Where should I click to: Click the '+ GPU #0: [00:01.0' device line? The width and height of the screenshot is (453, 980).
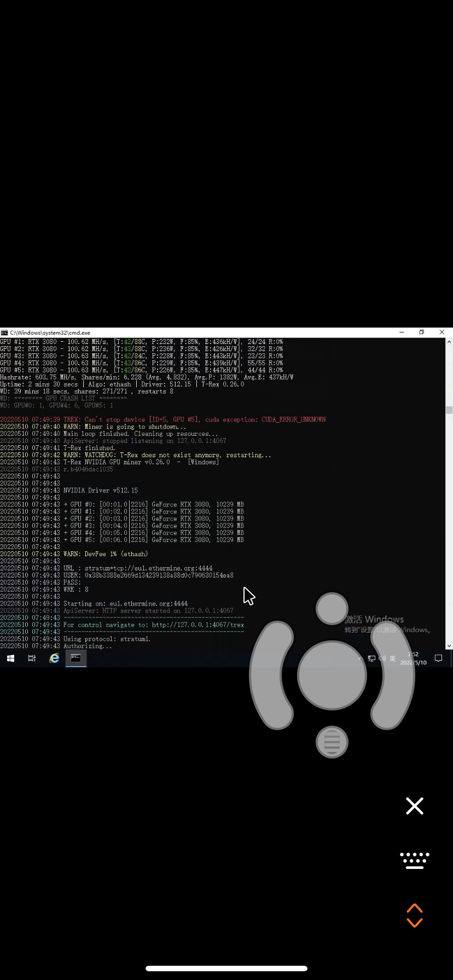122,505
